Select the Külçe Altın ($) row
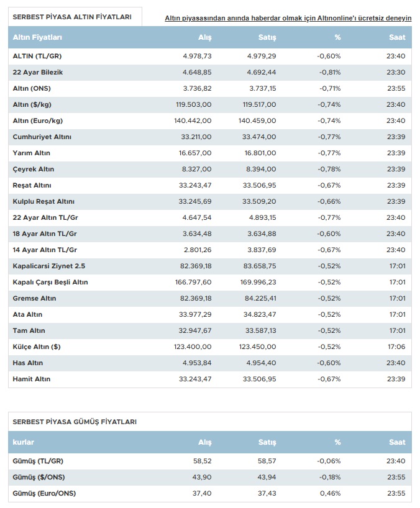The image size is (420, 508). click(210, 347)
